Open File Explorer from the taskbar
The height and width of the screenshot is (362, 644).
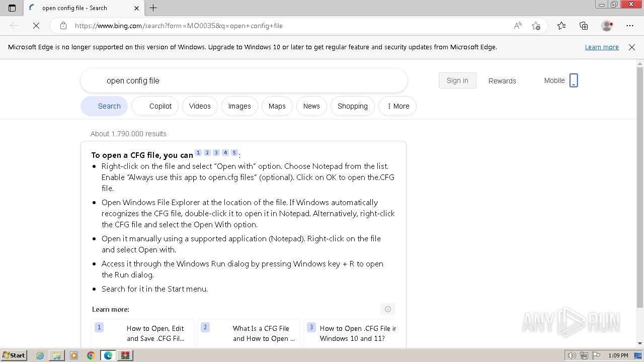pos(57,355)
